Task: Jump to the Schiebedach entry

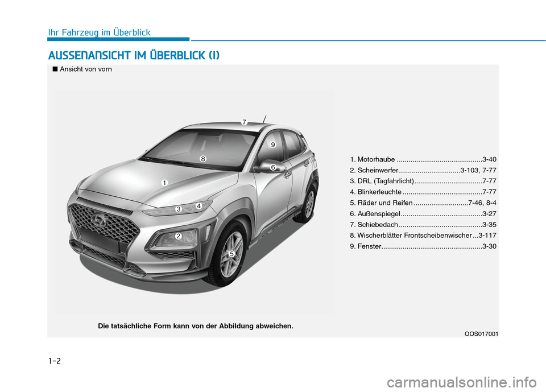Action: pos(424,225)
